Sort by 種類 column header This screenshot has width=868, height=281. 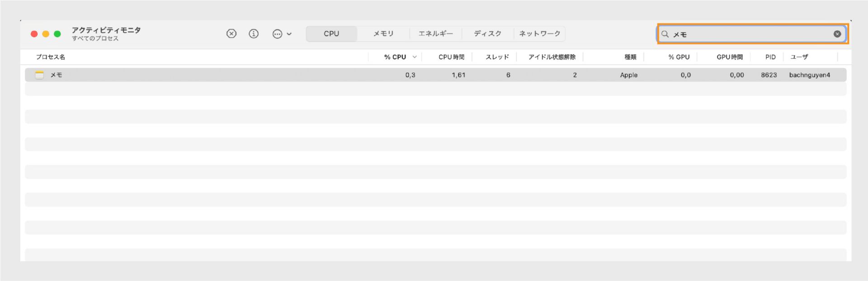click(x=631, y=57)
